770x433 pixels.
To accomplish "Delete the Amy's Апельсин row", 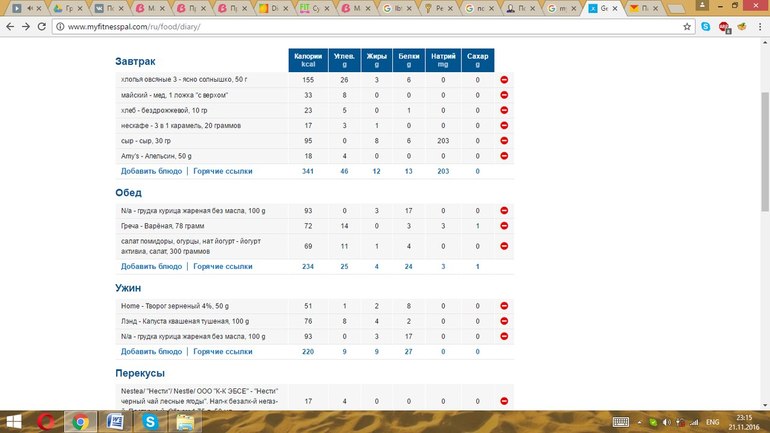I will pos(504,156).
